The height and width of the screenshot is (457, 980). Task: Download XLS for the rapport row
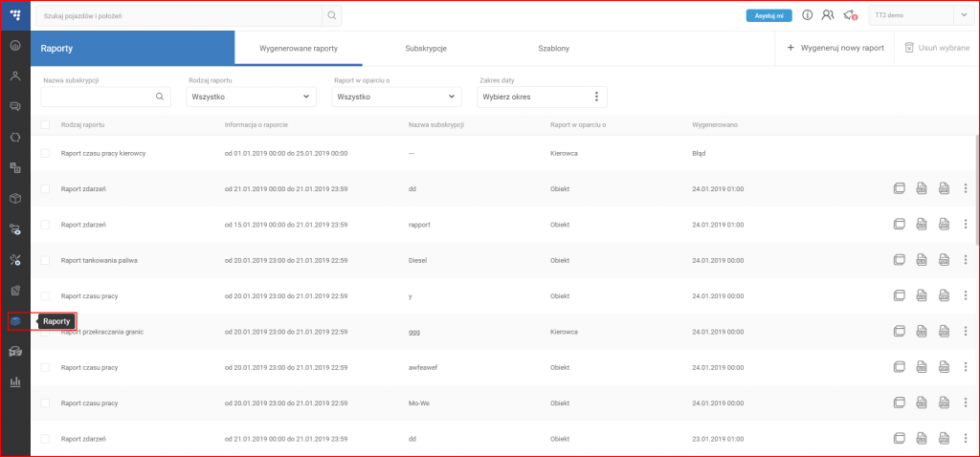tap(922, 224)
